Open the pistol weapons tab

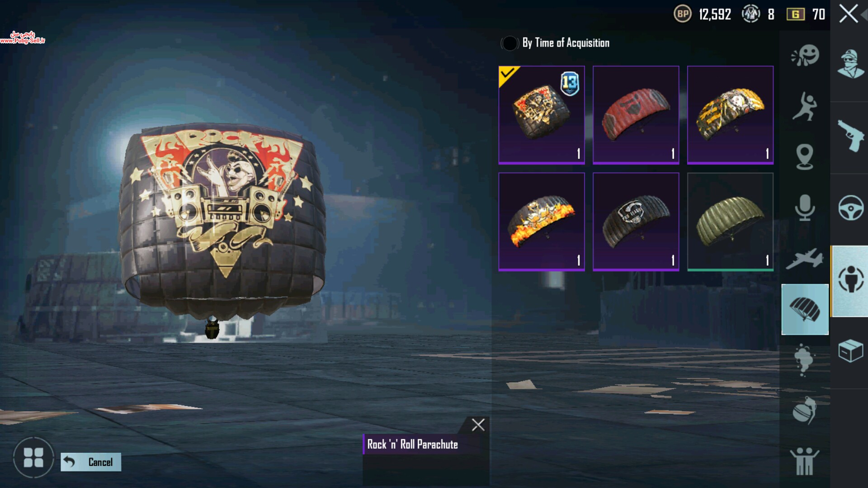click(850, 136)
